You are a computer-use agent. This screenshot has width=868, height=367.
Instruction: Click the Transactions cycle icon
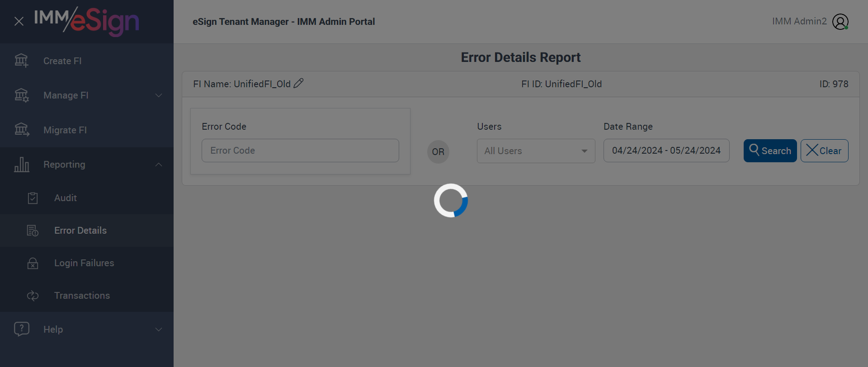coord(33,296)
